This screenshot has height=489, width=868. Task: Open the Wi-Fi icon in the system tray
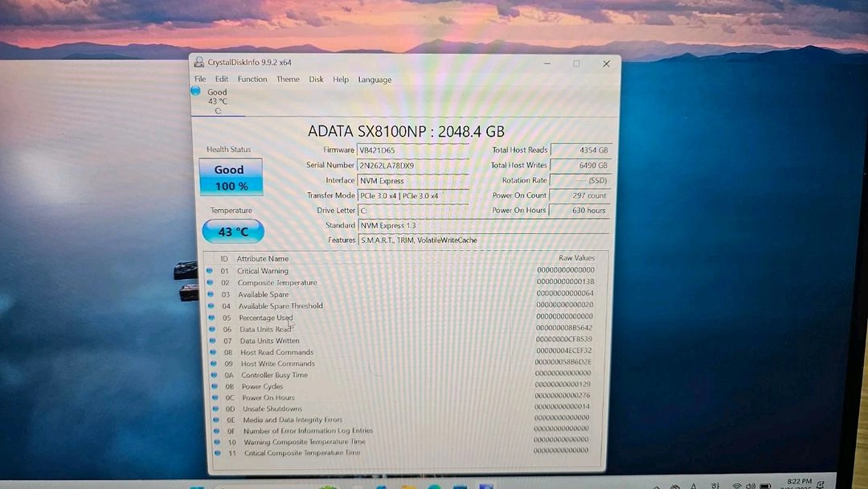[x=737, y=486]
